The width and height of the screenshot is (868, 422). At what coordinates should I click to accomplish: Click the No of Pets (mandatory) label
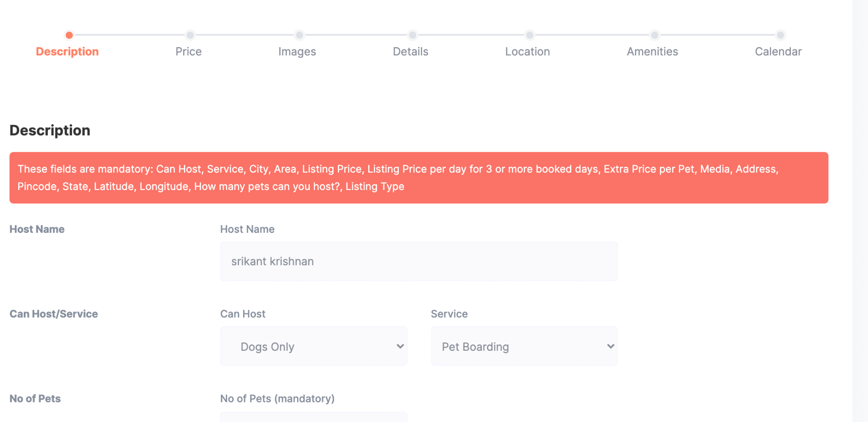(277, 399)
